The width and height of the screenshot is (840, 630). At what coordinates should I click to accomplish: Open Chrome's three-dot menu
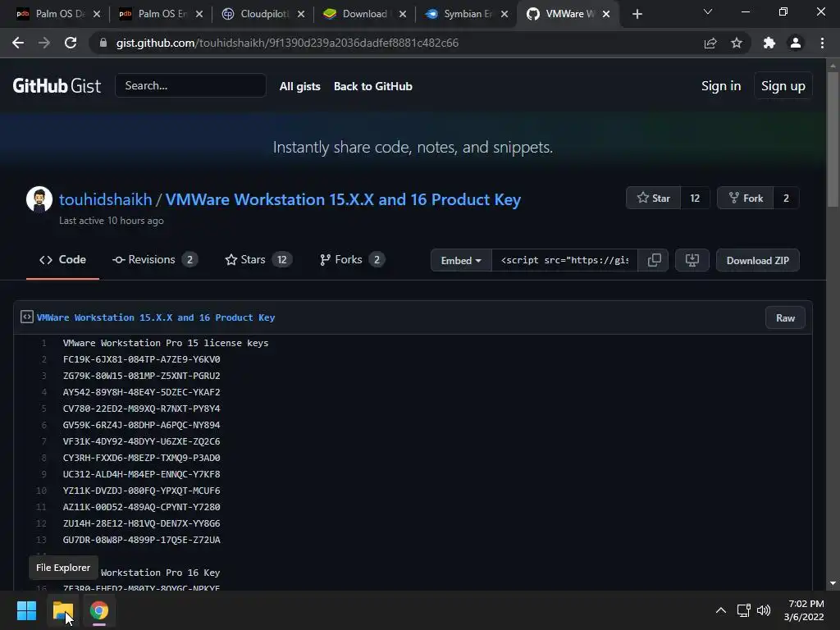pos(822,43)
